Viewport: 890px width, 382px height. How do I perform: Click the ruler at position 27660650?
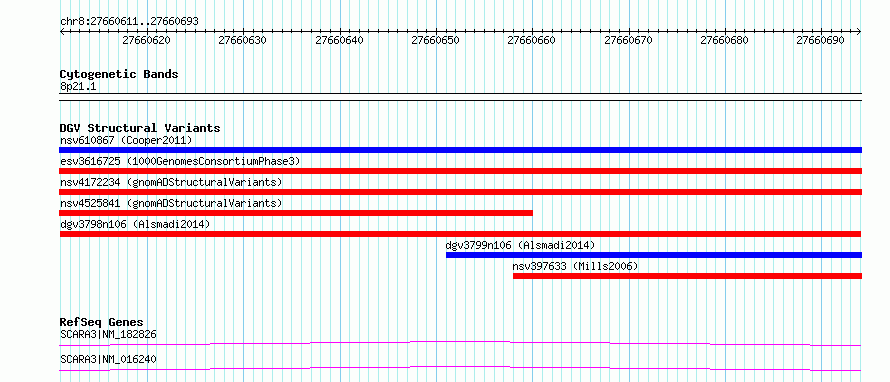pos(435,40)
